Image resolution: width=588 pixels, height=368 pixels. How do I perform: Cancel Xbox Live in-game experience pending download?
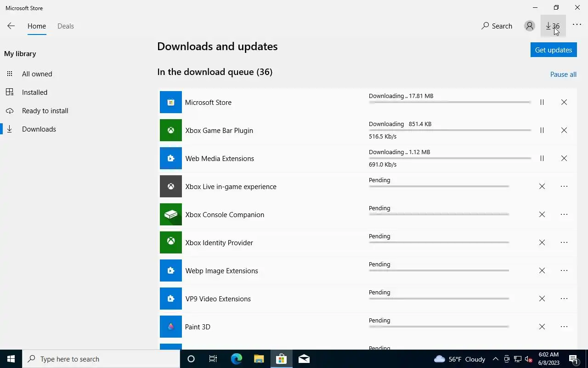click(x=542, y=186)
